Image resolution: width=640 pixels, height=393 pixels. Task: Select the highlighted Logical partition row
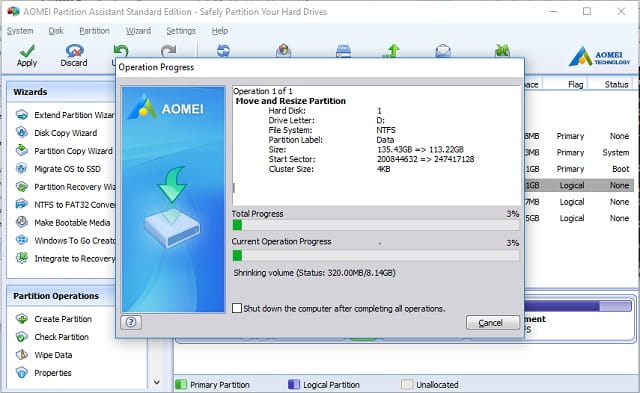pyautogui.click(x=579, y=185)
